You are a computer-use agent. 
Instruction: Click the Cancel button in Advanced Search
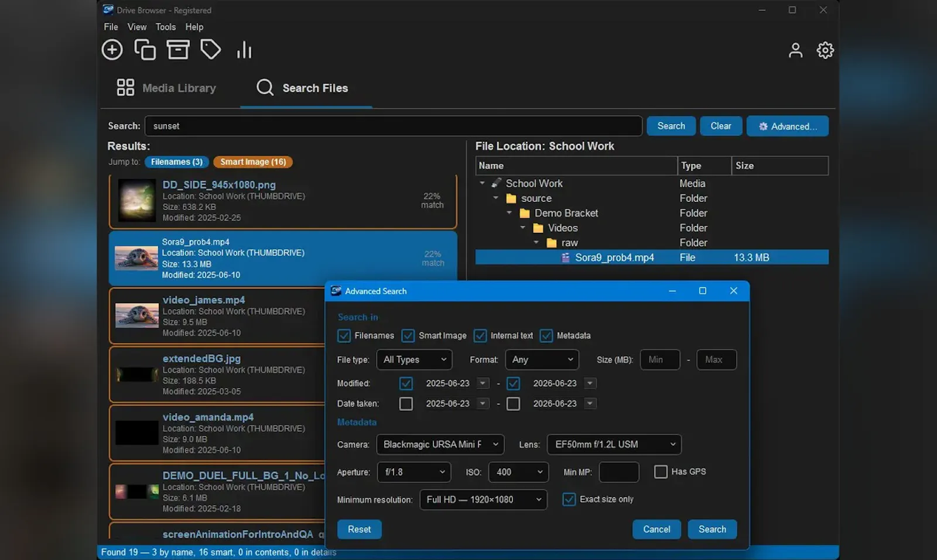[x=656, y=530]
